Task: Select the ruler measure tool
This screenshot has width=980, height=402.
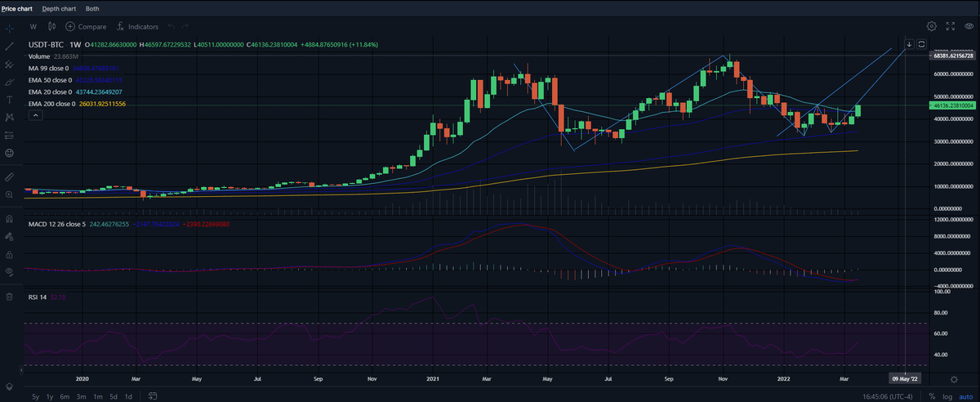Action: pyautogui.click(x=9, y=176)
